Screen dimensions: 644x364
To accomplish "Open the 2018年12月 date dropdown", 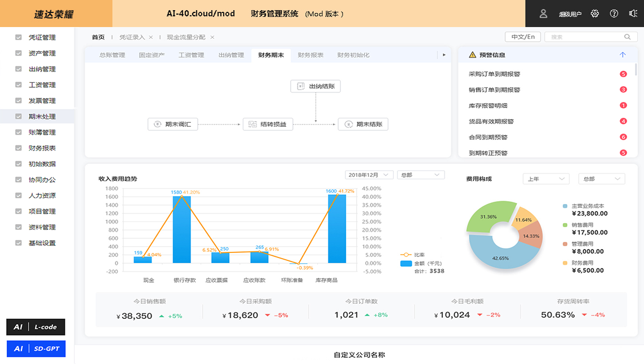I will coord(369,175).
